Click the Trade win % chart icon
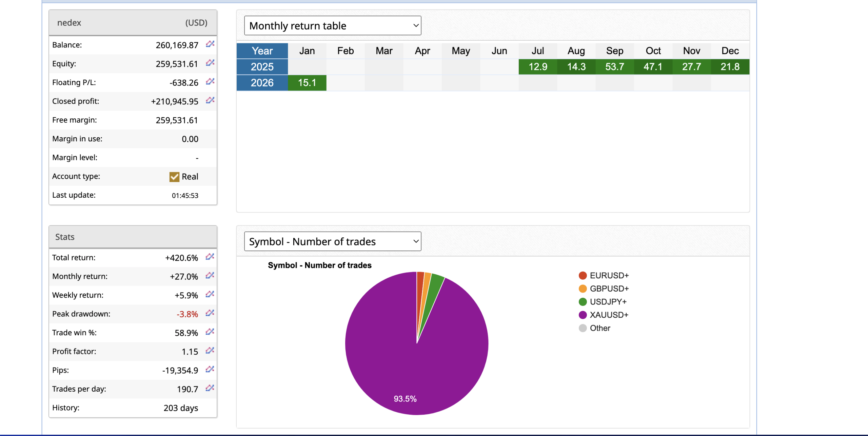The width and height of the screenshot is (868, 436). click(x=210, y=332)
